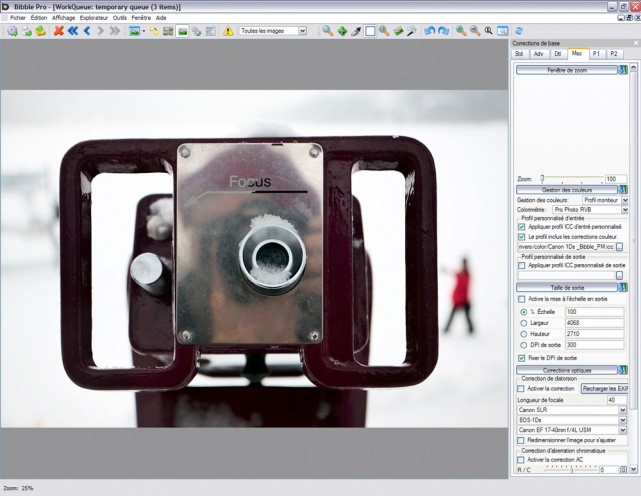This screenshot has width=641, height=496.
Task: Click the green plus cross icon
Action: coord(342,31)
